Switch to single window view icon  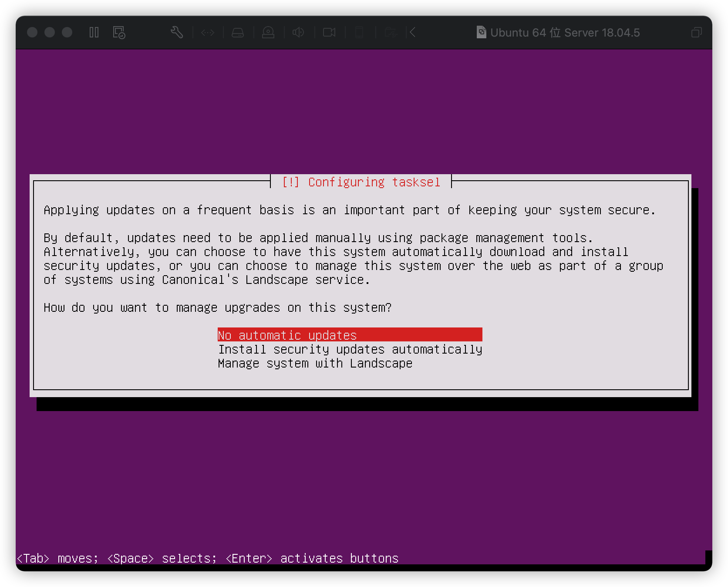click(x=697, y=32)
